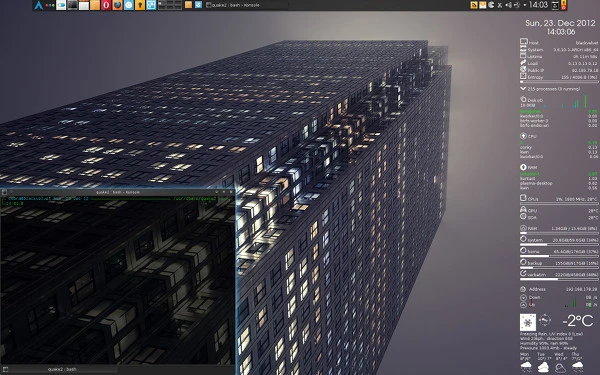The image size is (600, 375).
Task: Click the RAM section icon
Action: click(523, 167)
